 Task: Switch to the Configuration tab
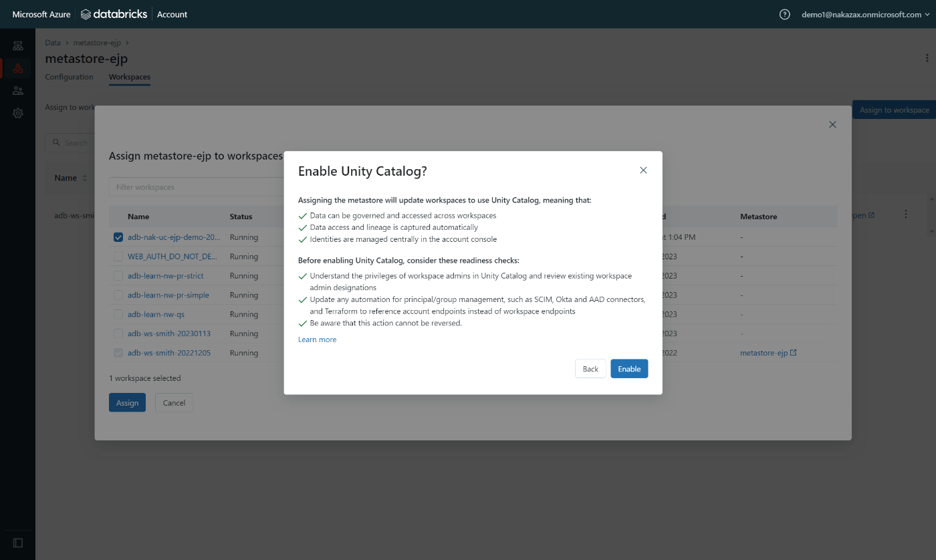(x=69, y=77)
